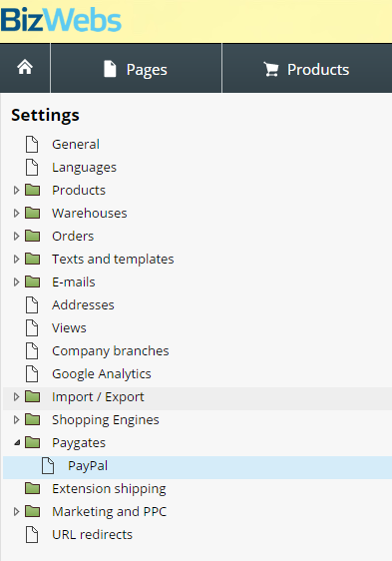Expand Marketing and PPC node arrow
The height and width of the screenshot is (561, 392).
[16, 512]
